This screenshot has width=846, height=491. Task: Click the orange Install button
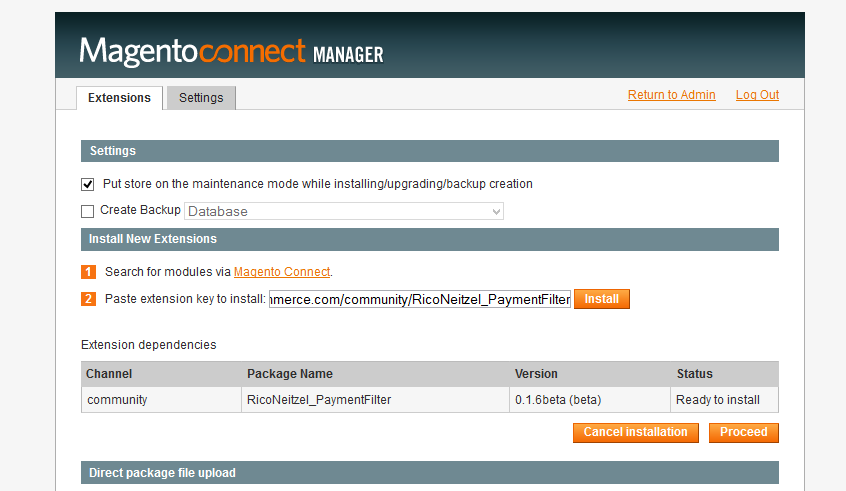point(602,299)
